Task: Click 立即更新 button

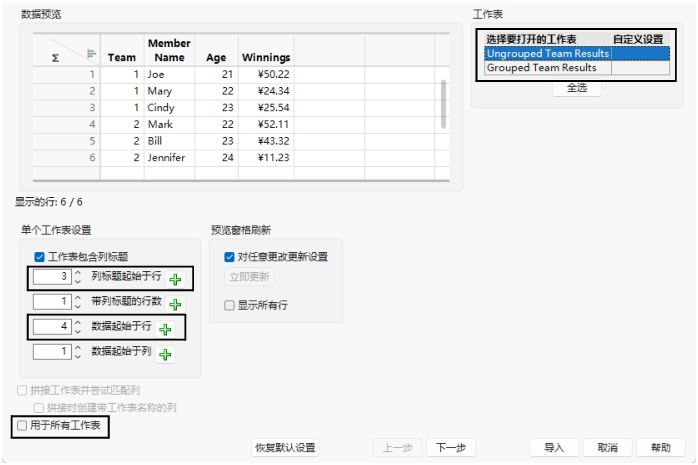Action: 249,277
